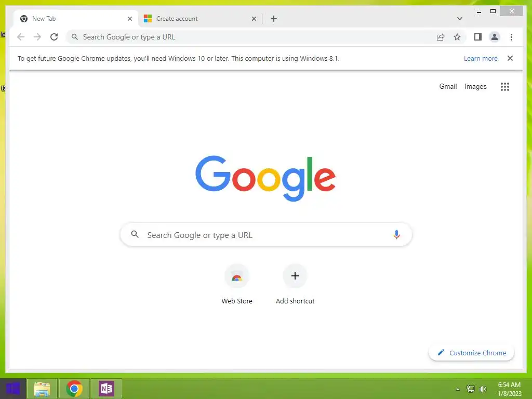Screen dimensions: 532x399
Task: Maximize the Chrome window
Action: tap(493, 11)
